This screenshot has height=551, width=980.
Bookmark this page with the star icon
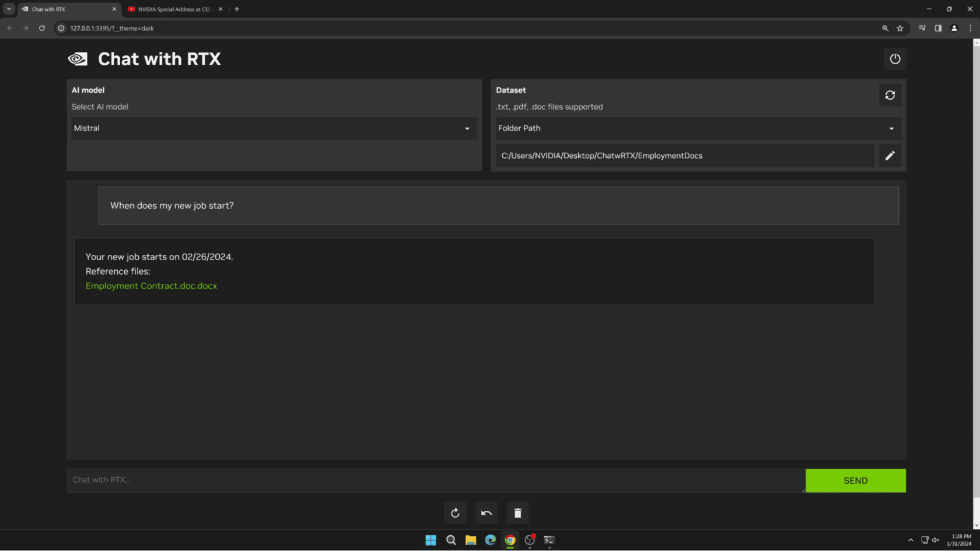[x=900, y=28]
